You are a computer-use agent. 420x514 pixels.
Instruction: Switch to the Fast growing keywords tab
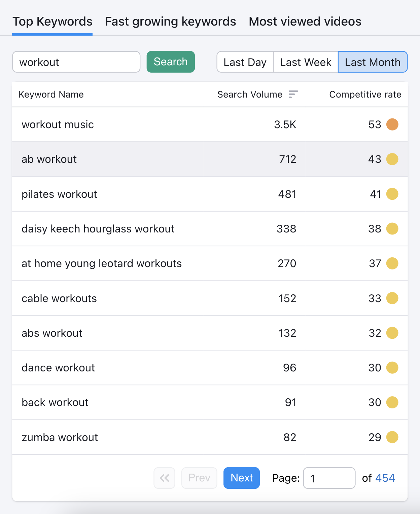click(x=170, y=21)
